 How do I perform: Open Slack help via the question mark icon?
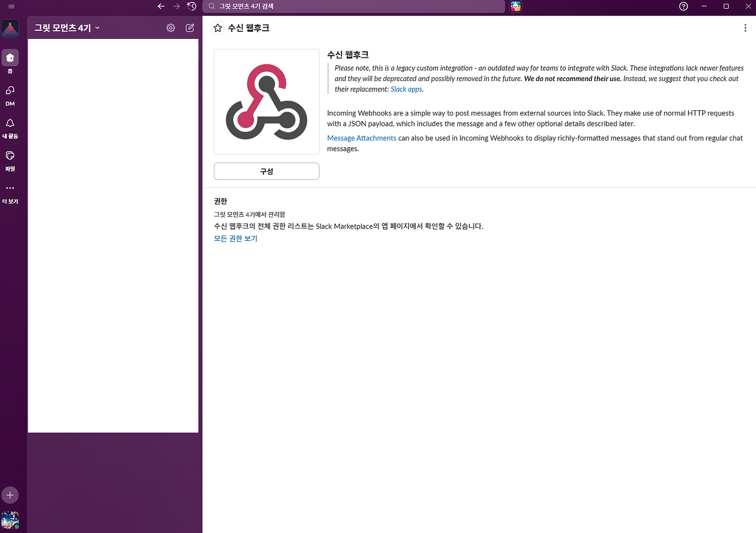[683, 6]
